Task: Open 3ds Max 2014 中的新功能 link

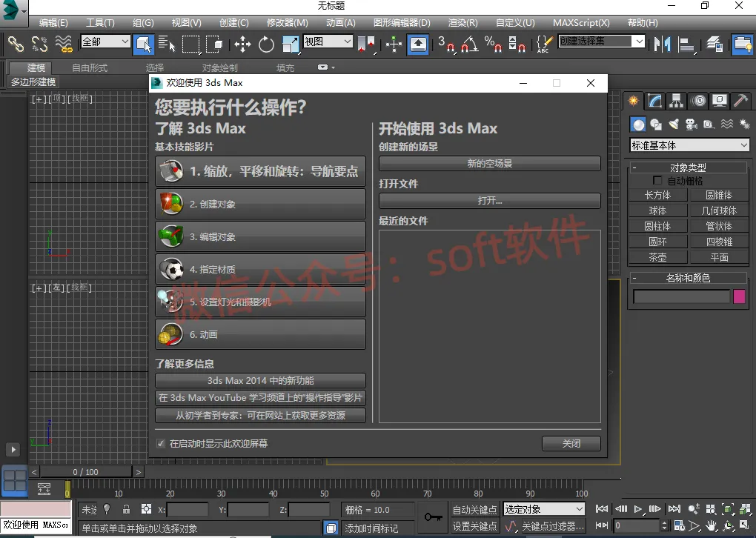Action: (x=260, y=380)
